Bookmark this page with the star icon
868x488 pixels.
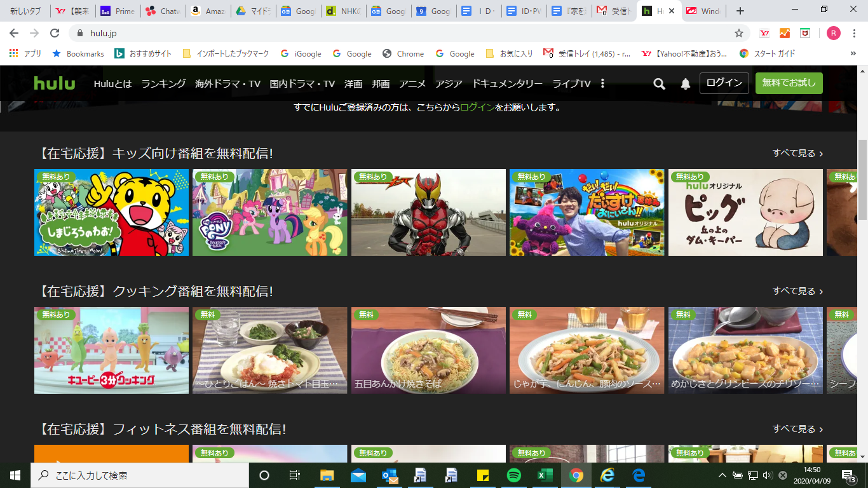(x=738, y=33)
